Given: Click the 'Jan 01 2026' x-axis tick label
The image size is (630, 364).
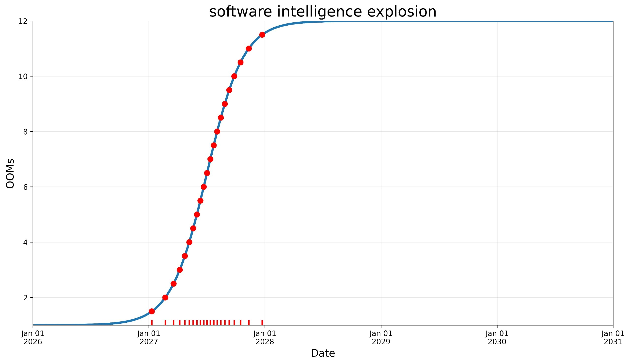Looking at the screenshot, I should coord(33,337).
